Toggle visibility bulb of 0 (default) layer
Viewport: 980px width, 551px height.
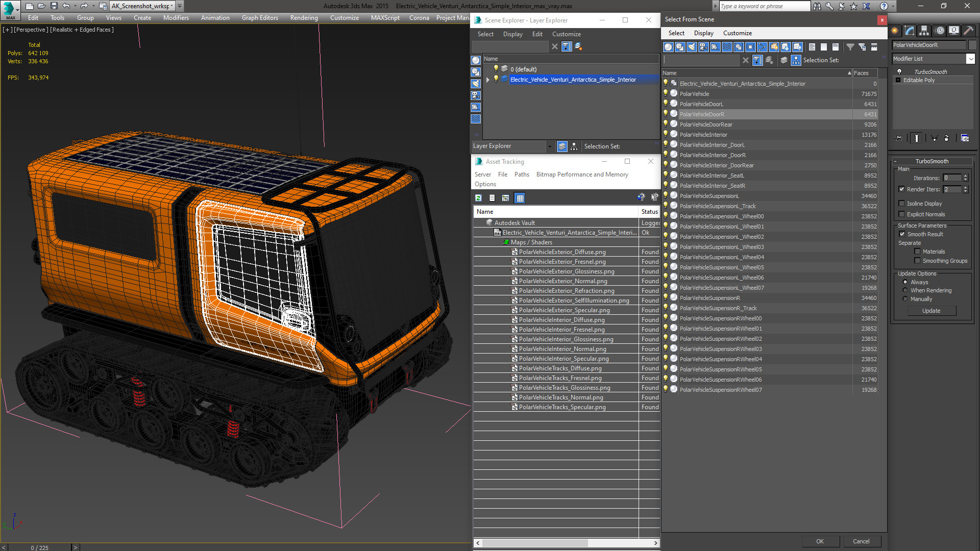(496, 69)
